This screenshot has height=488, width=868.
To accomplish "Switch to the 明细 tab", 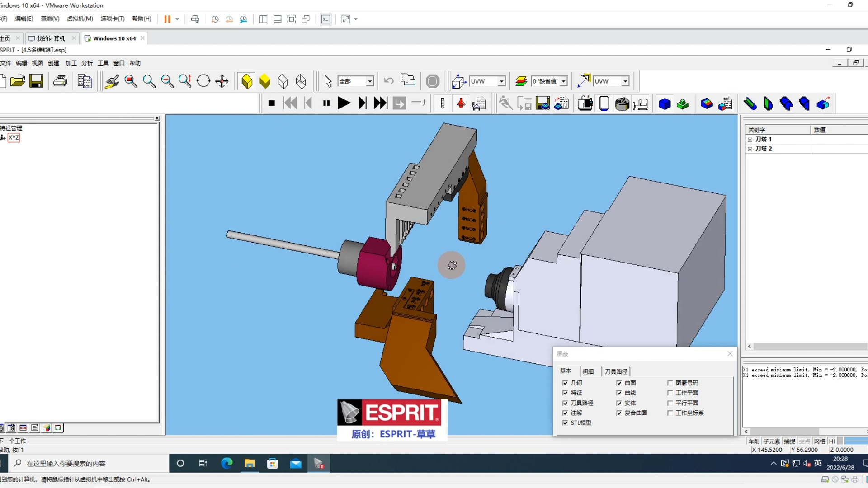I will (588, 371).
